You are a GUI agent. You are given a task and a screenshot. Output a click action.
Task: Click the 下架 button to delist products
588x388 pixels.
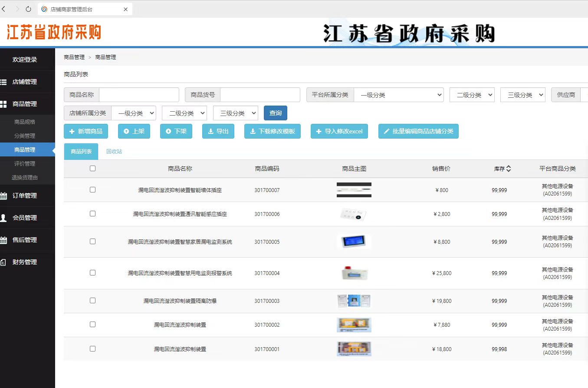[176, 131]
